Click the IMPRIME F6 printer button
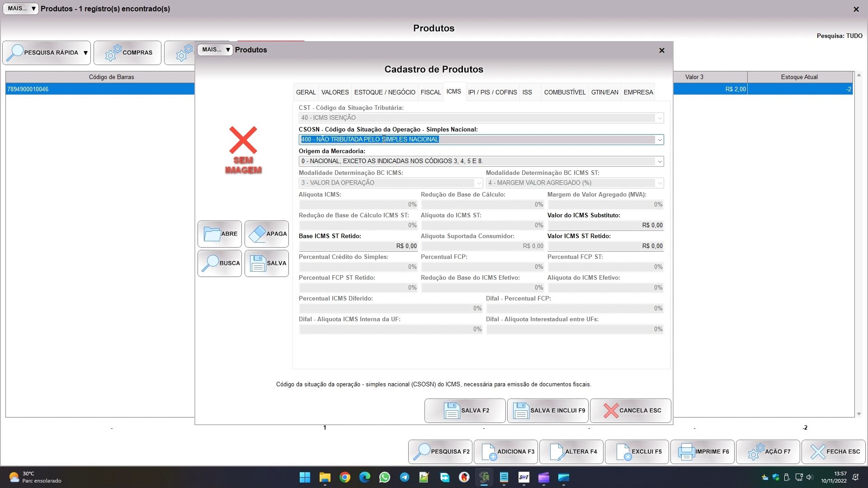Screen dimensions: 868x488 pos(703,451)
